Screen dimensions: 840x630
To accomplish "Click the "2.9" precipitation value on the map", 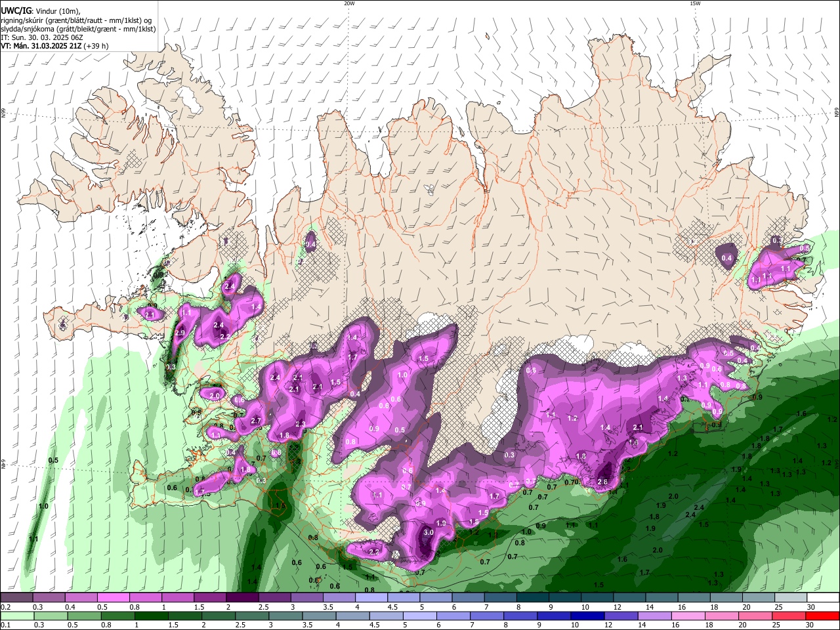I will pyautogui.click(x=180, y=333).
